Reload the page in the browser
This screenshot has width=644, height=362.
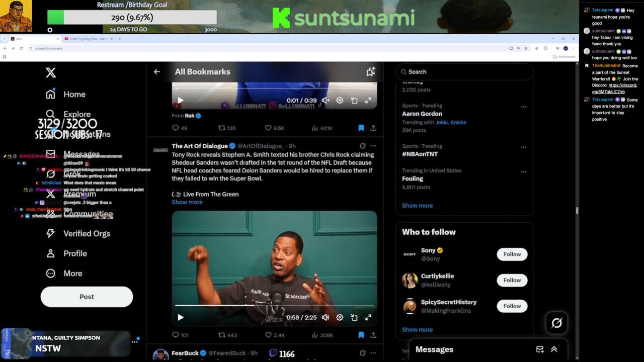coord(21,48)
